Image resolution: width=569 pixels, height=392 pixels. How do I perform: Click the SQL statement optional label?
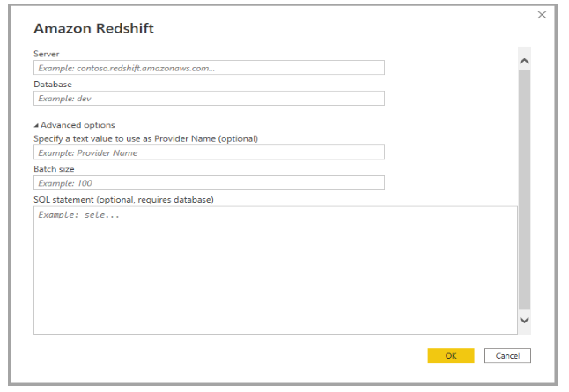pos(123,200)
